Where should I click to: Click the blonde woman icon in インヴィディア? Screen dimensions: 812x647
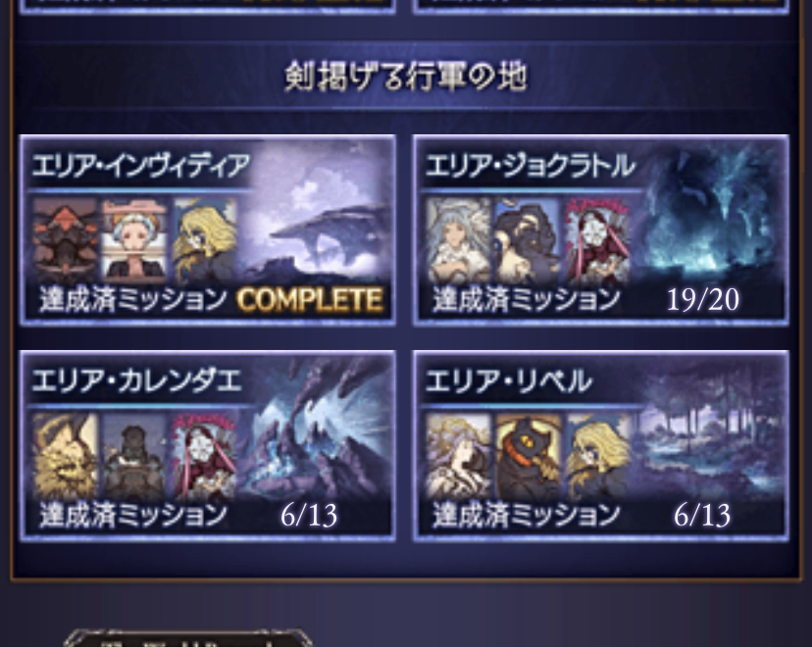click(205, 241)
